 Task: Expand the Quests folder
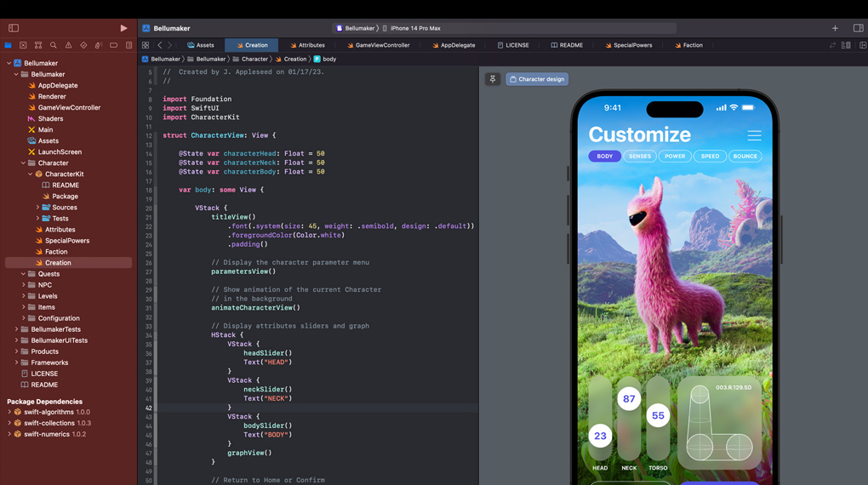coord(23,274)
